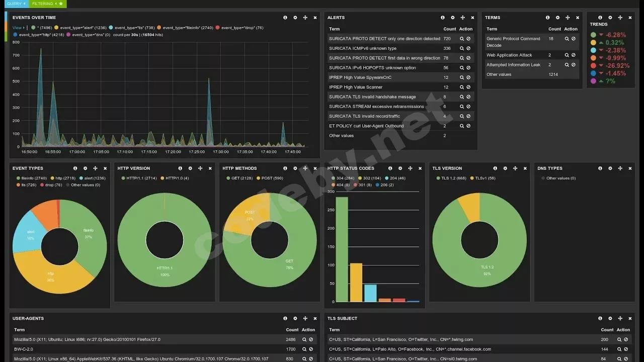
Task: Click the POST slice of HTTP Methods donut
Action: coord(250,215)
